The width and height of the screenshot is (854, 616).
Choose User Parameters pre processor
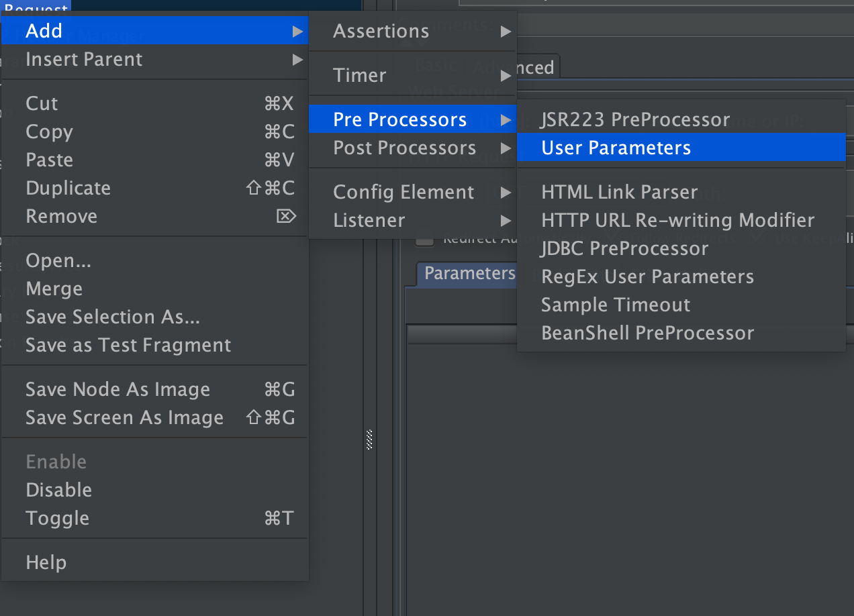(616, 148)
